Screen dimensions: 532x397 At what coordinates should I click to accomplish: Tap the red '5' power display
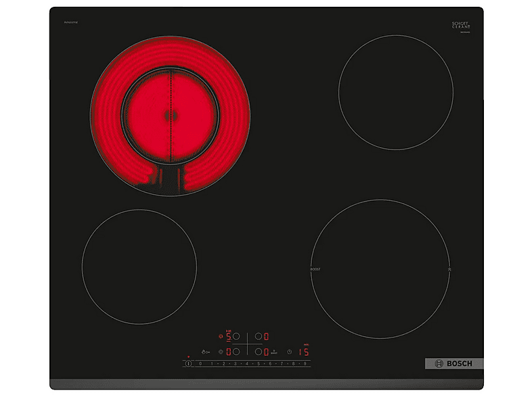click(229, 336)
